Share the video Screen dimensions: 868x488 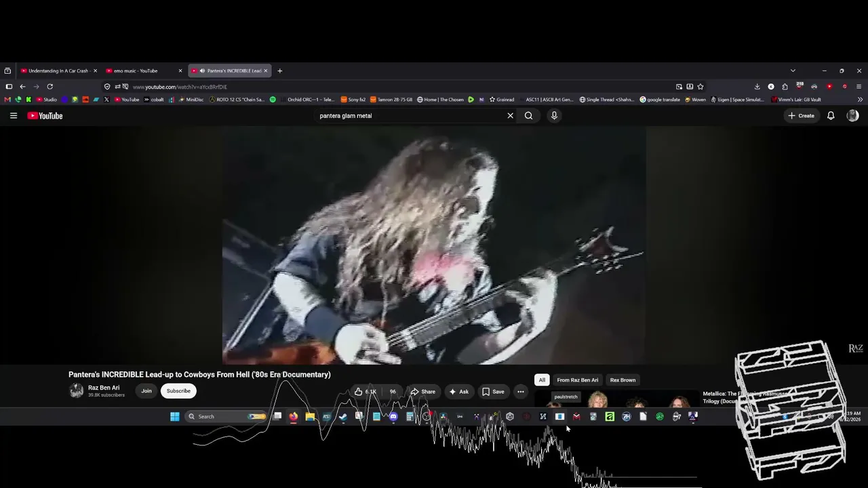(423, 392)
